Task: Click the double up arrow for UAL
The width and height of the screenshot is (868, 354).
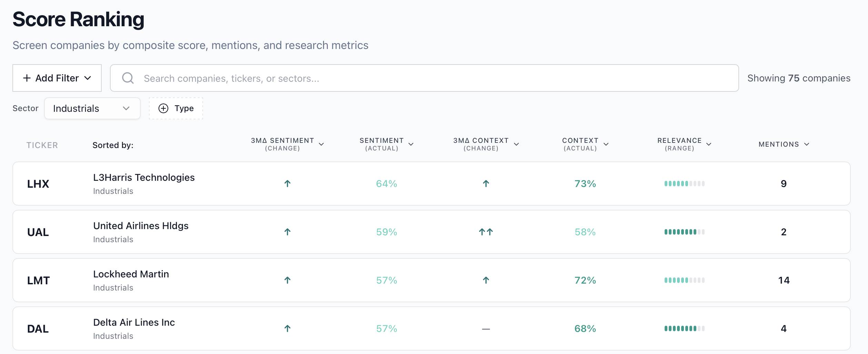Action: point(486,232)
